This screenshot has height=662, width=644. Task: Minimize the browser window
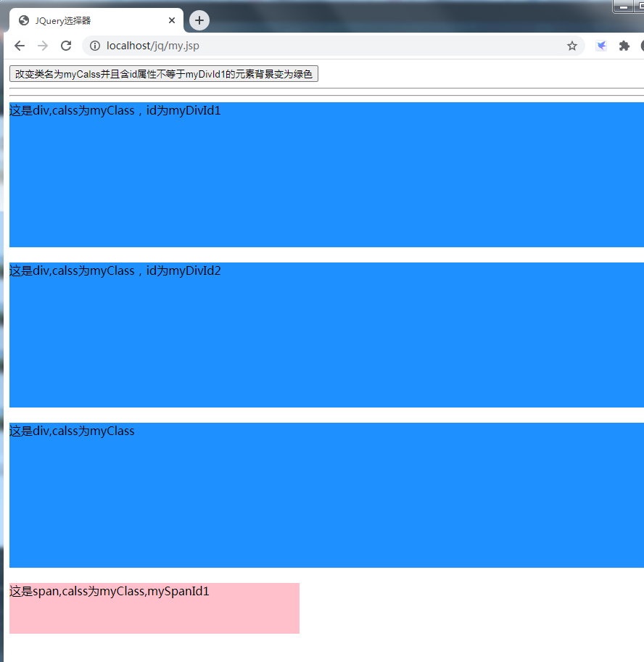(623, 7)
